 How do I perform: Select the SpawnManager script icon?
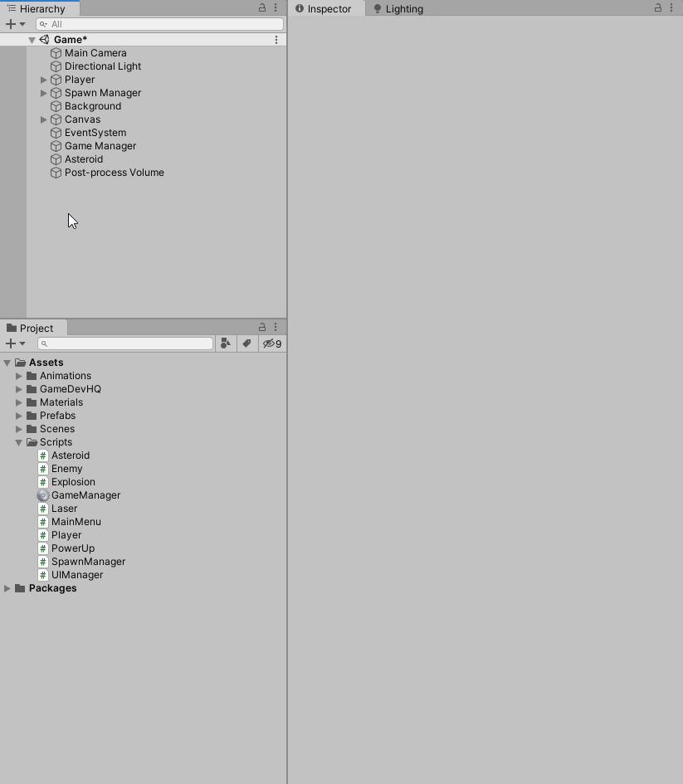[43, 562]
